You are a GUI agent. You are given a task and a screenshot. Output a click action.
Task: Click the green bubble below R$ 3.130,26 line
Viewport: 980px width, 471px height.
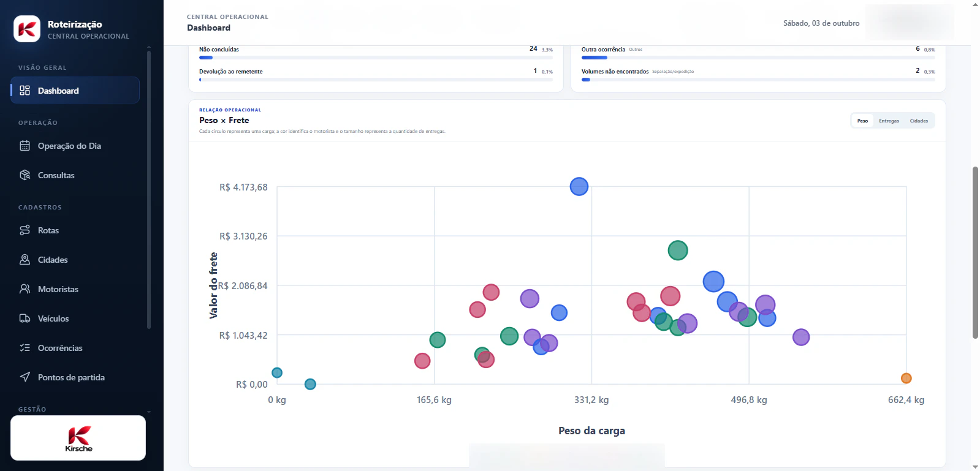click(678, 251)
